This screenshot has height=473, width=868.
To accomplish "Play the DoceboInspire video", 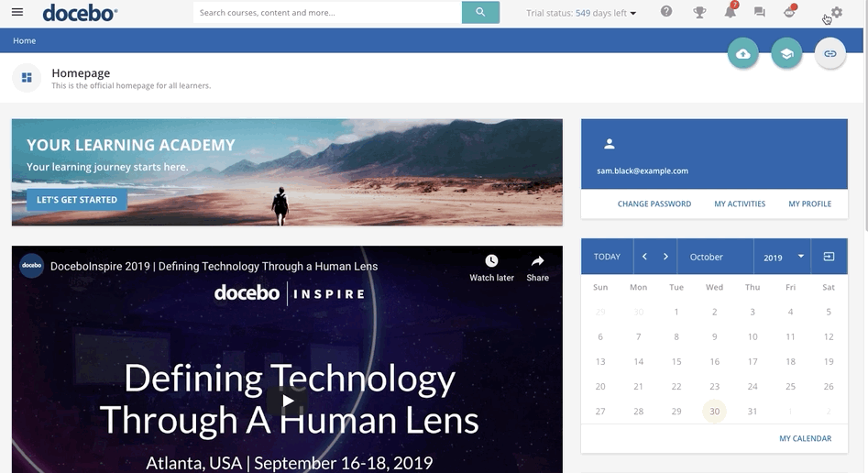I will pos(288,401).
